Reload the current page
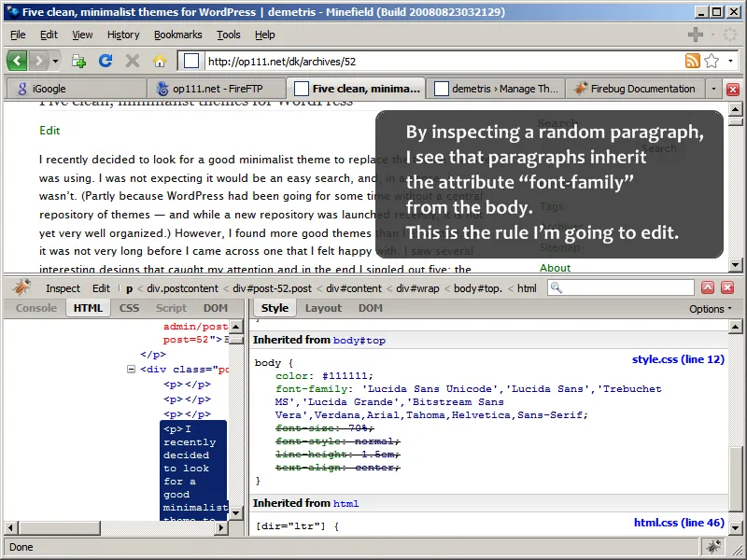The height and width of the screenshot is (560, 747). pos(106,61)
